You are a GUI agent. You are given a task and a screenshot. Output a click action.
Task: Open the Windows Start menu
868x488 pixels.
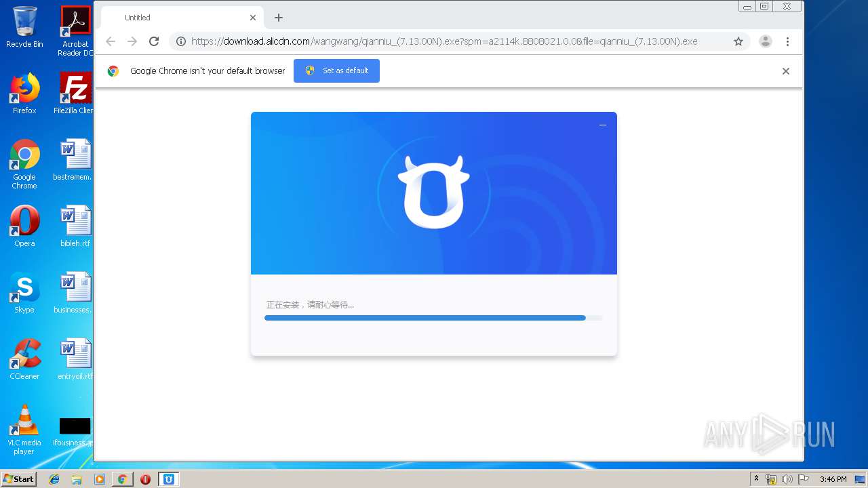click(19, 479)
